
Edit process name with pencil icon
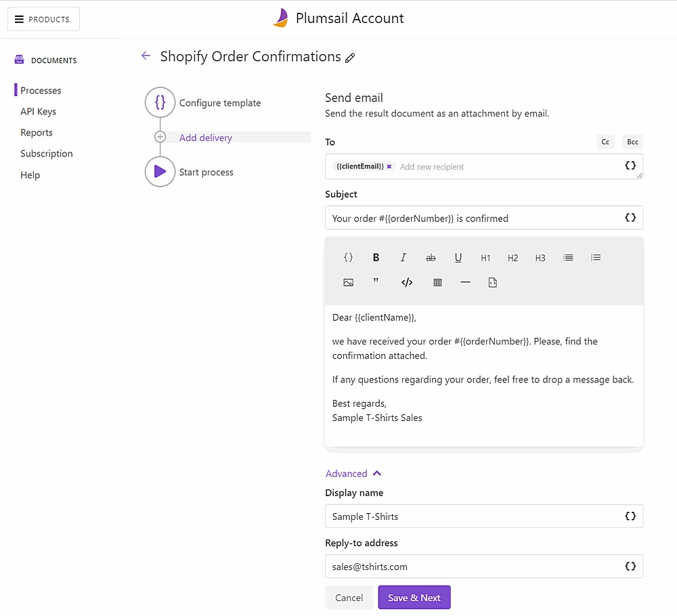[x=350, y=58]
